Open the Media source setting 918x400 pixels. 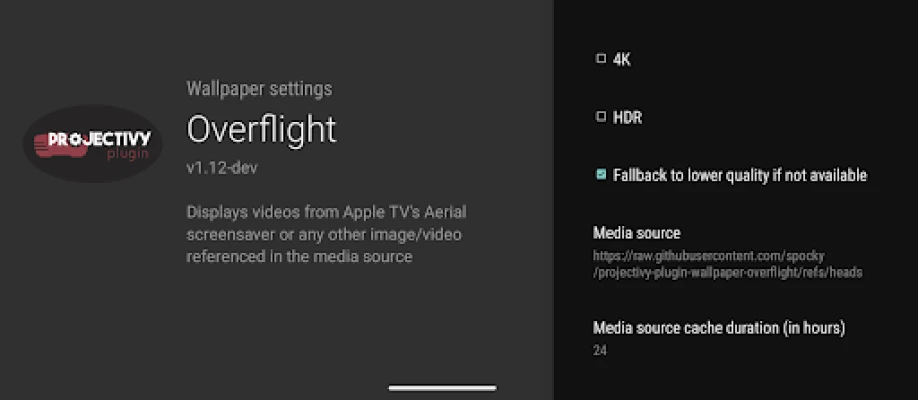pyautogui.click(x=636, y=234)
